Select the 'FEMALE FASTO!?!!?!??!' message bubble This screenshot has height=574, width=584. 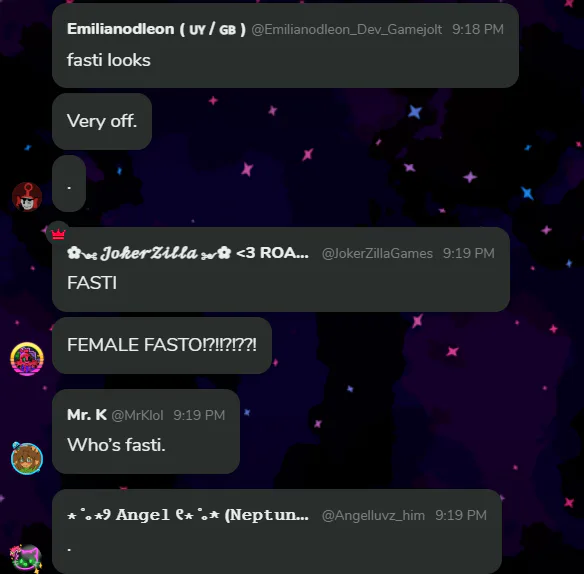(x=162, y=345)
